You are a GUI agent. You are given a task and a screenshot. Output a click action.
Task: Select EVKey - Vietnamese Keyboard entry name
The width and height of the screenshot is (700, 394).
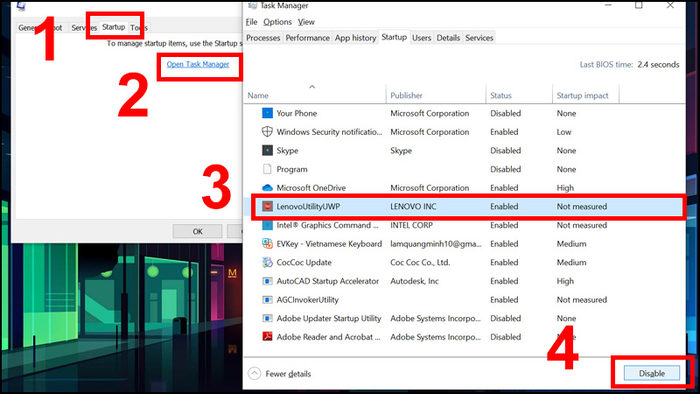point(329,244)
